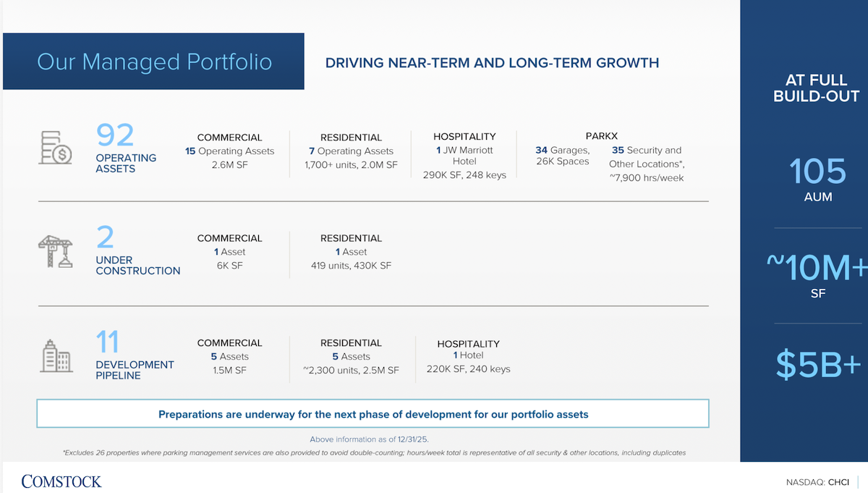Click the Under Construction label
The height and width of the screenshot is (493, 868).
[137, 265]
